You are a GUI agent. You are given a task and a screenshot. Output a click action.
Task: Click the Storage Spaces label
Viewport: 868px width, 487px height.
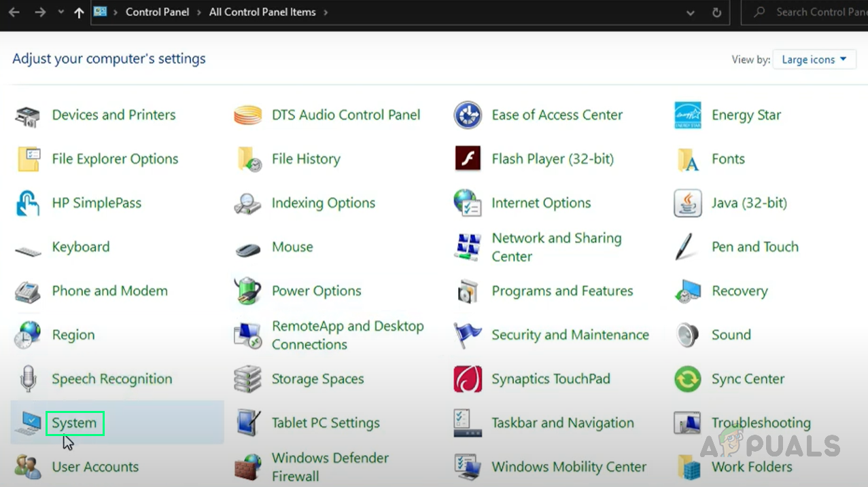[318, 379]
